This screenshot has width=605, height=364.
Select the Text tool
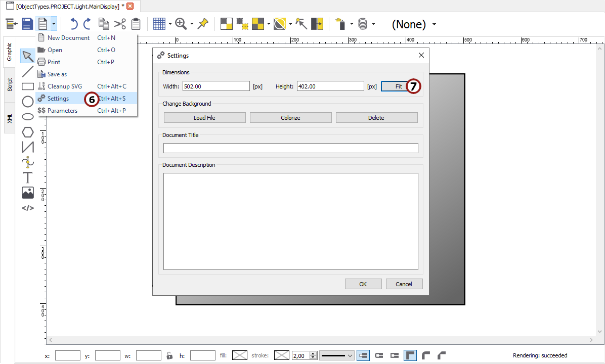pyautogui.click(x=27, y=177)
